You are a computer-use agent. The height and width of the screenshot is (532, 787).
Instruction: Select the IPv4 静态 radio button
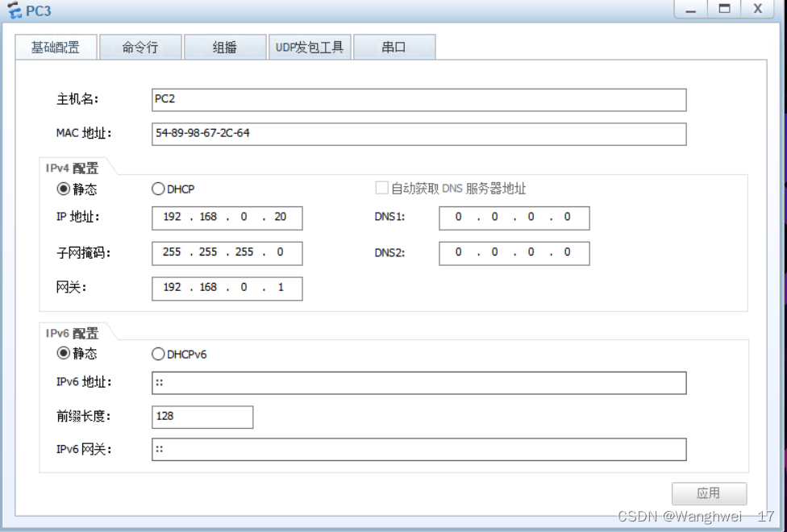(63, 189)
